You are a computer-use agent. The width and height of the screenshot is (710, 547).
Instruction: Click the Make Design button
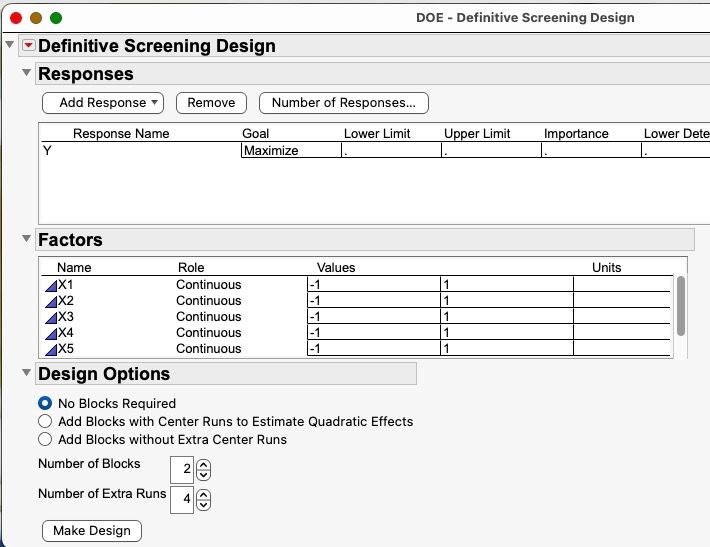[x=92, y=531]
